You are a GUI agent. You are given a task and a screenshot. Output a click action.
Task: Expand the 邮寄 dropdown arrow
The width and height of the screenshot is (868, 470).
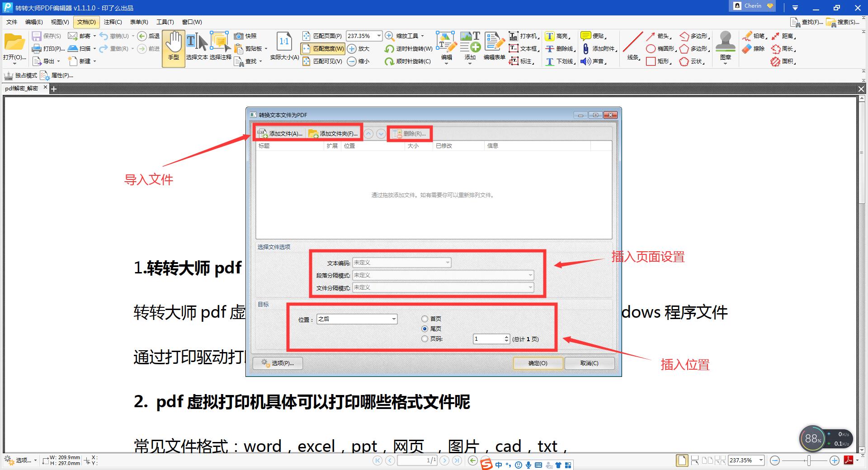[x=94, y=36]
